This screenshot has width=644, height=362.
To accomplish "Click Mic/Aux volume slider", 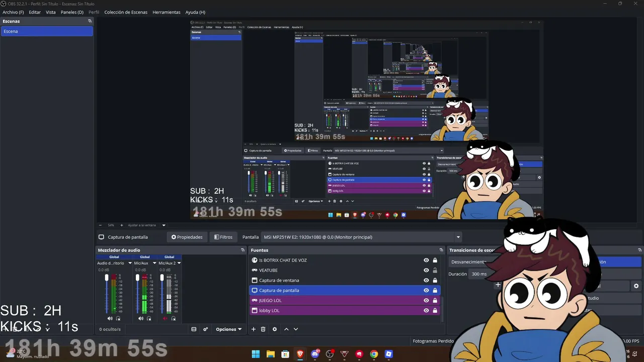I will [x=137, y=294].
